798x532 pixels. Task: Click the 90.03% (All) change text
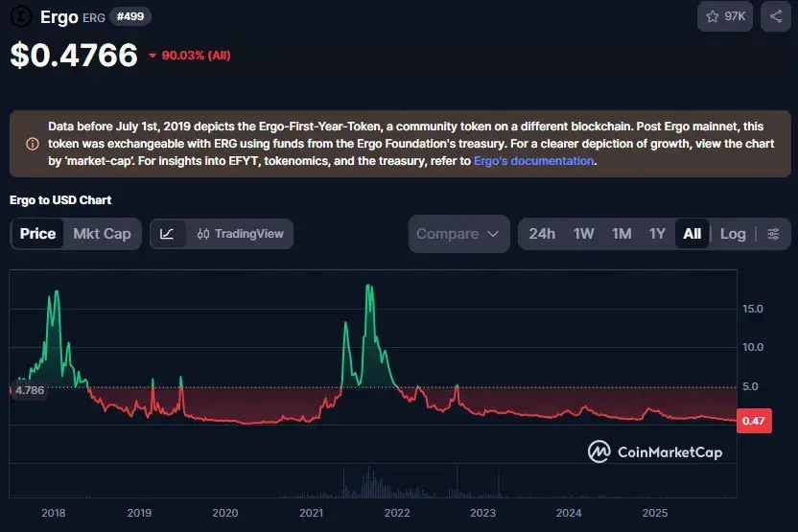pos(196,56)
